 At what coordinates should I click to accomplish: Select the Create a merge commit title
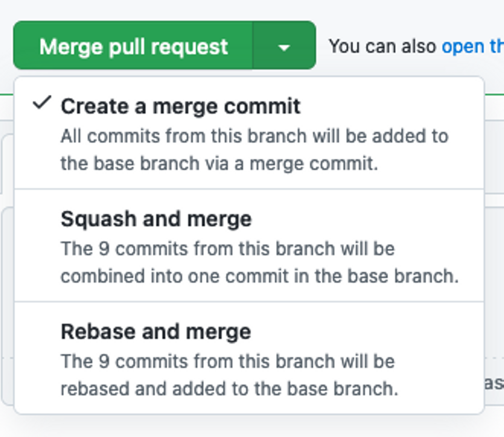click(x=181, y=106)
